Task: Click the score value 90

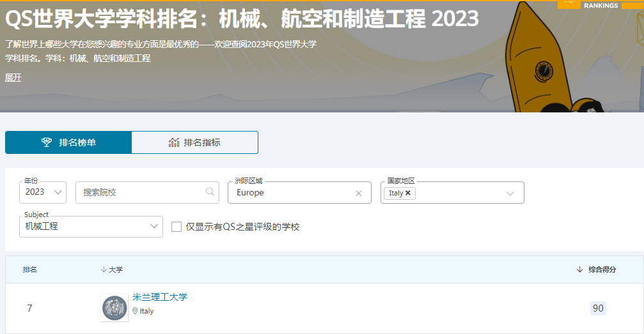Action: pyautogui.click(x=598, y=308)
